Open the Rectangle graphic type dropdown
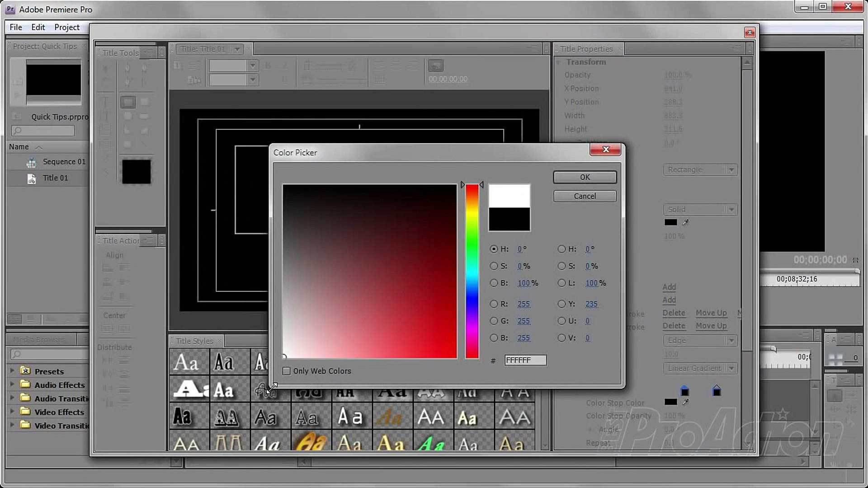 (700, 170)
